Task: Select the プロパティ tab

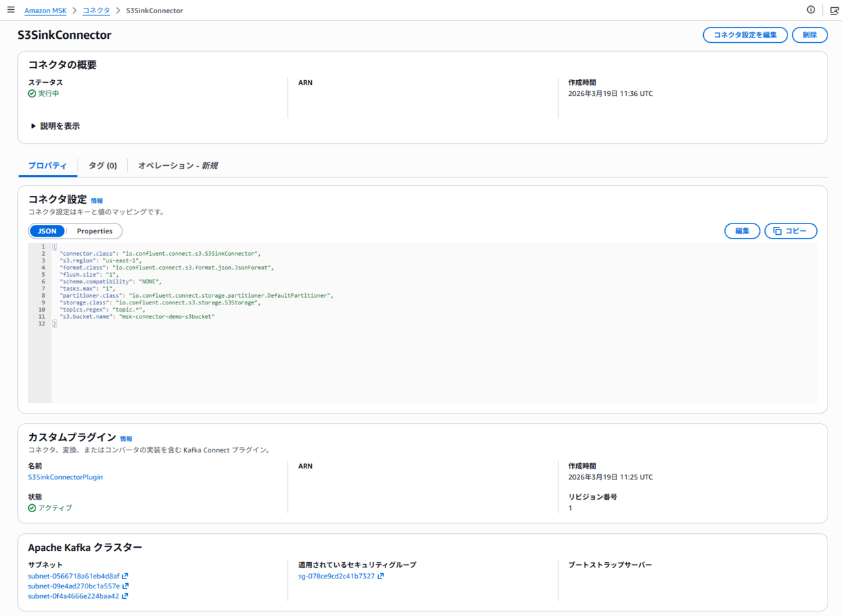Action: [x=47, y=166]
